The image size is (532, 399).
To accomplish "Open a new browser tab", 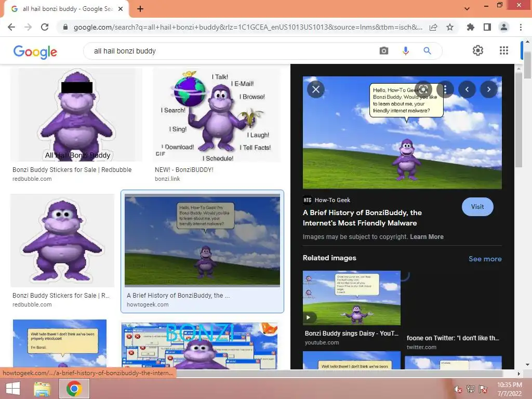I will coord(140,9).
